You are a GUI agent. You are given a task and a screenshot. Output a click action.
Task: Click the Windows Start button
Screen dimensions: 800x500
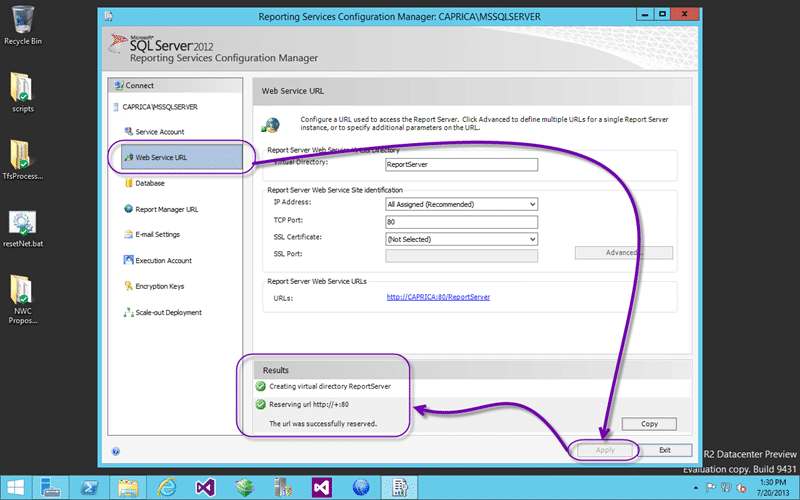pyautogui.click(x=15, y=488)
